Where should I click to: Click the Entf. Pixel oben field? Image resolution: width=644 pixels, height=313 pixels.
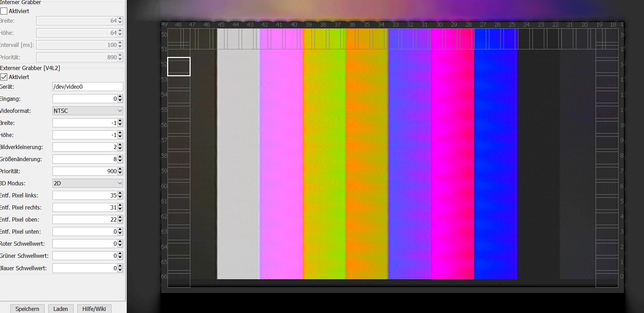tap(85, 219)
